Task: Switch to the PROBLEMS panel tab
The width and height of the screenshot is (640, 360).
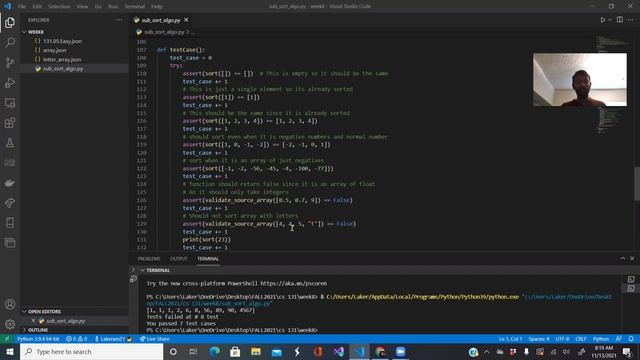Action: coord(149,259)
